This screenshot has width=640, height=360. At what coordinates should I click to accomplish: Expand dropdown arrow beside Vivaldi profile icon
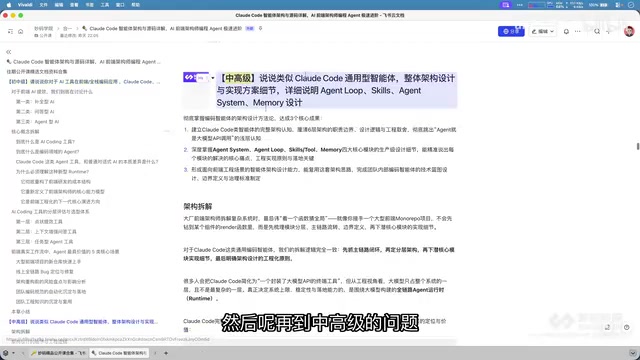(x=13, y=353)
